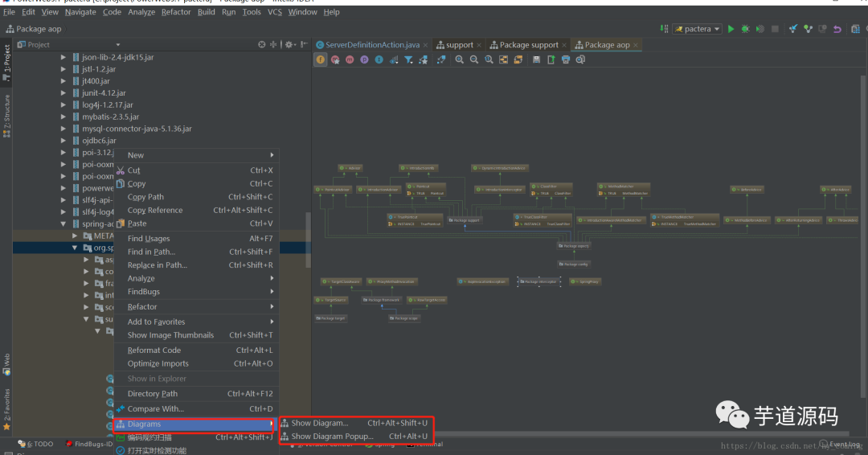Open the Z: Structure side tab
The image size is (868, 455).
[x=6, y=116]
